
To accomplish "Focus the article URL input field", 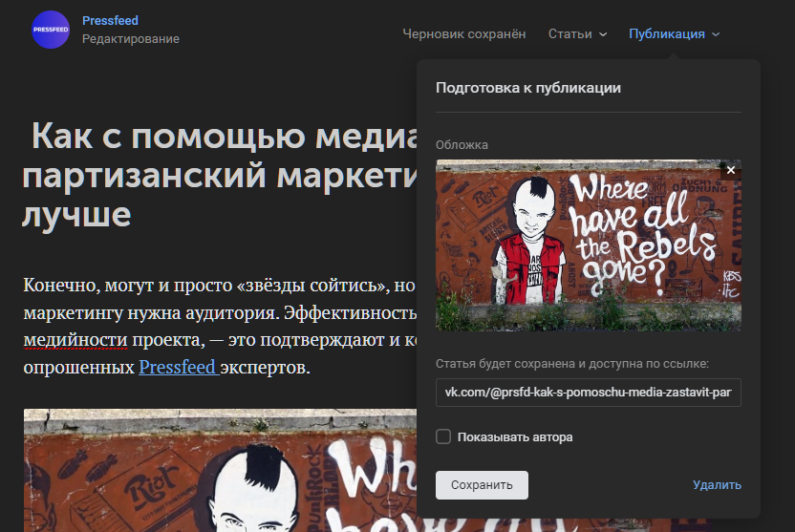I will coord(589,393).
